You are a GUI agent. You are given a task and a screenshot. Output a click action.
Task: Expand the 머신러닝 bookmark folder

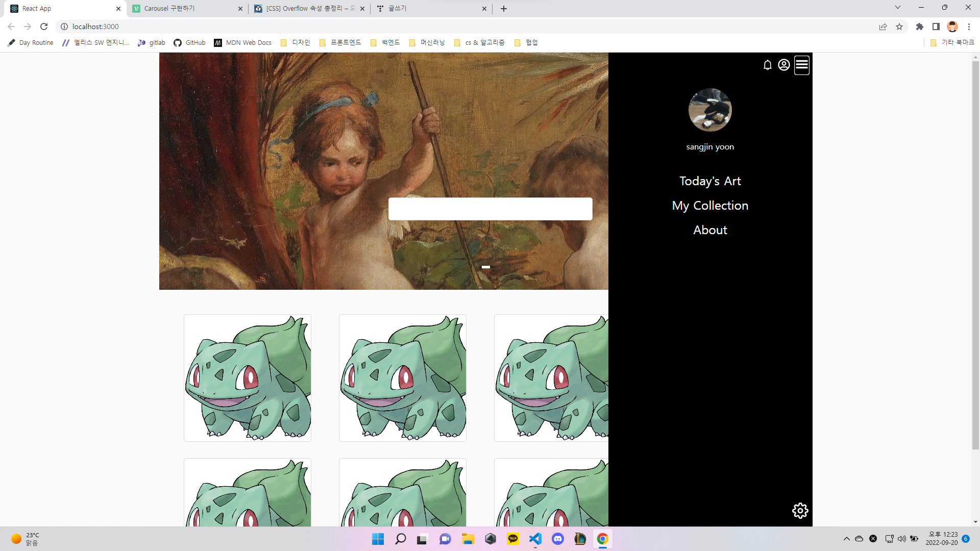[427, 43]
